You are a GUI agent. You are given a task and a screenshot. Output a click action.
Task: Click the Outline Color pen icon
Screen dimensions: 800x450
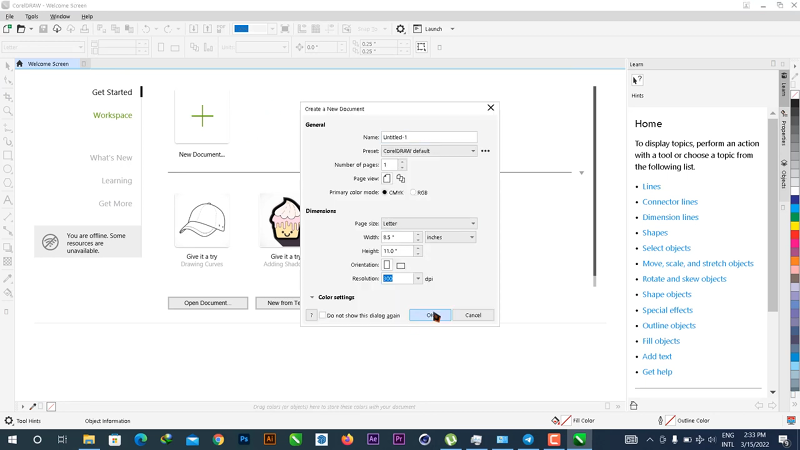click(x=660, y=420)
